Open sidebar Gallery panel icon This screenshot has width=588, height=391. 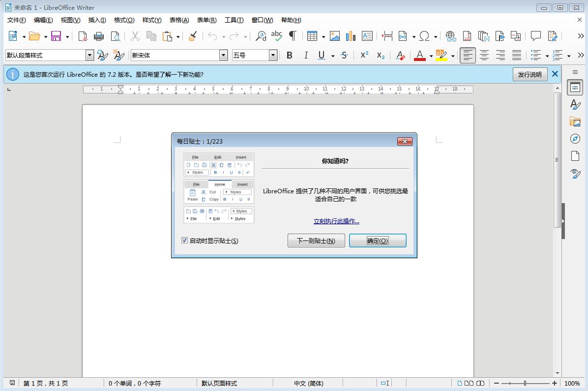click(x=575, y=121)
